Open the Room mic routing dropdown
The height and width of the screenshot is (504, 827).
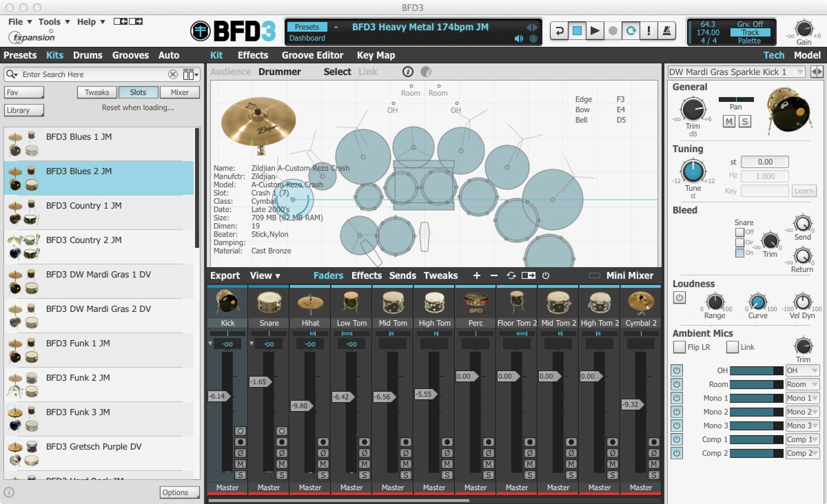(803, 384)
